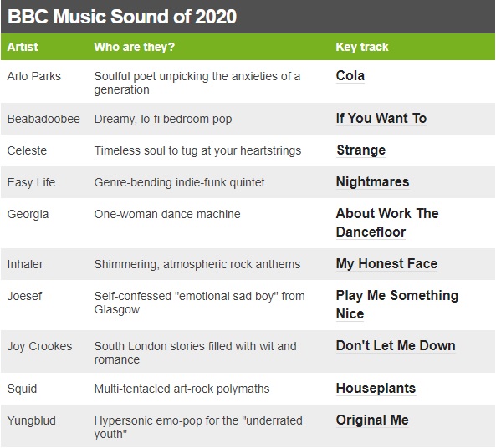Image resolution: width=496 pixels, height=448 pixels.
Task: Select the Beabadoobee artist cell
Action: 43,119
